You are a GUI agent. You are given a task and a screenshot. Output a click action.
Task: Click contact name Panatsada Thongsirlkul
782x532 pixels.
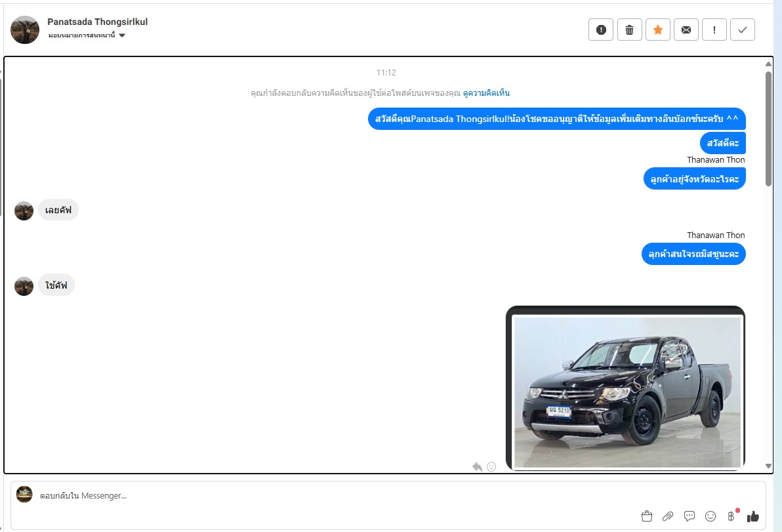[97, 22]
